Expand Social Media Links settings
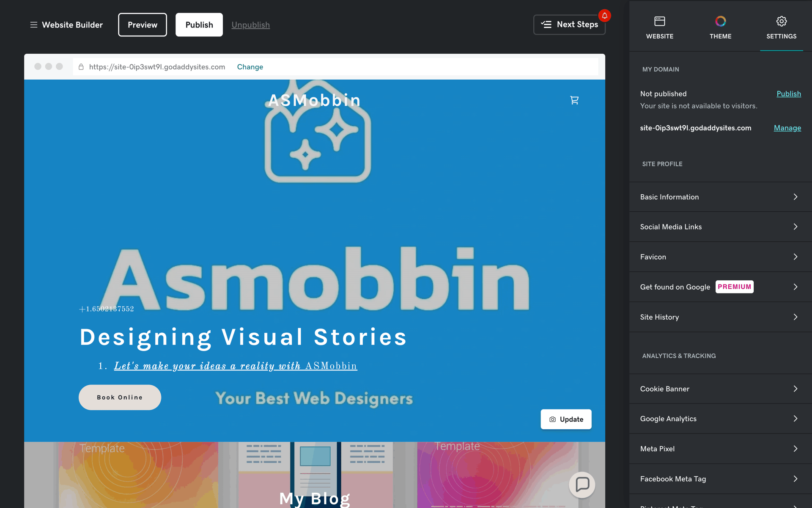Viewport: 812px width, 508px height. tap(721, 227)
